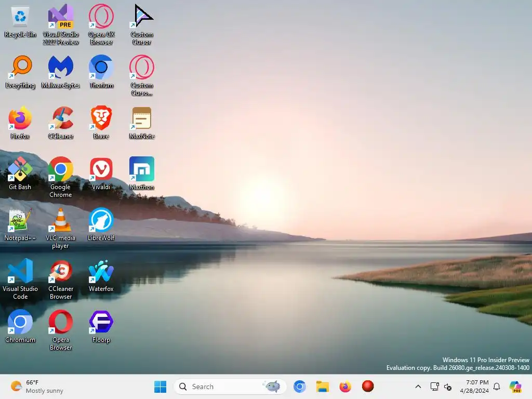Select the Floorp browser shortcut
The width and height of the screenshot is (532, 399).
pyautogui.click(x=101, y=326)
